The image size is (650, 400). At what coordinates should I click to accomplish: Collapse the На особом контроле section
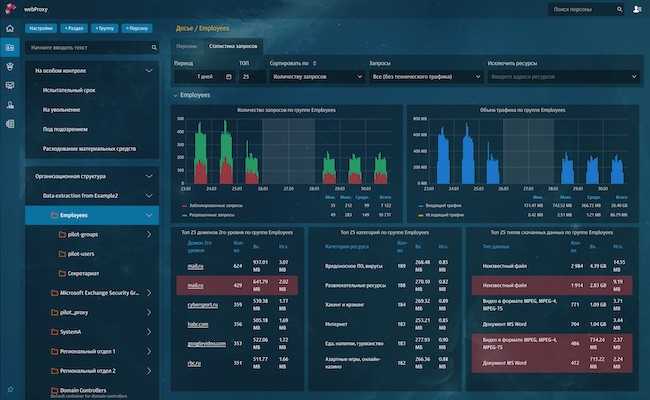click(x=148, y=71)
